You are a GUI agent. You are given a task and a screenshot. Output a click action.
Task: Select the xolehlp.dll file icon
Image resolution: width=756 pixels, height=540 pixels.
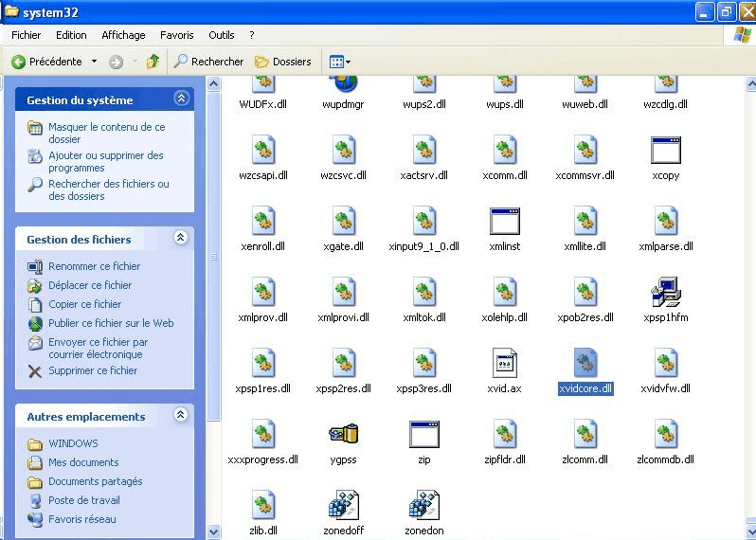tap(504, 292)
